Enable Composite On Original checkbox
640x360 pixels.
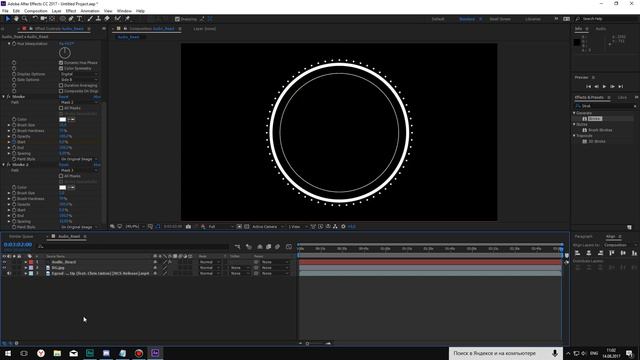[x=61, y=91]
